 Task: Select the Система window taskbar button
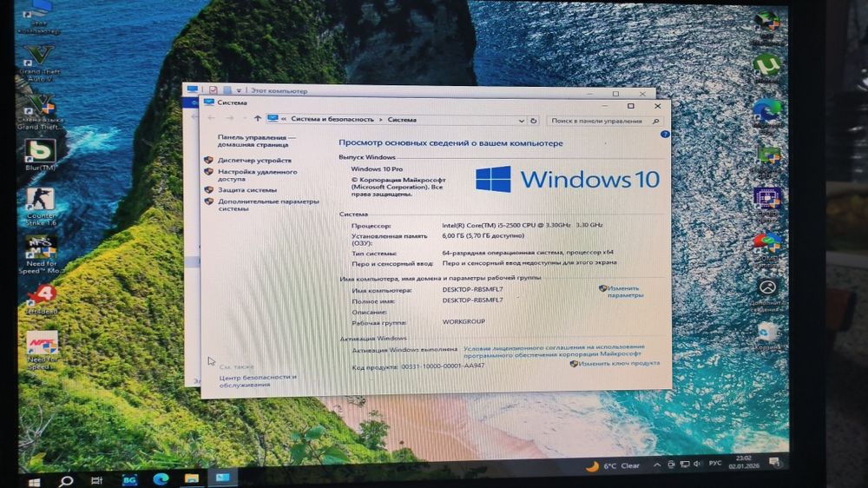point(222,478)
